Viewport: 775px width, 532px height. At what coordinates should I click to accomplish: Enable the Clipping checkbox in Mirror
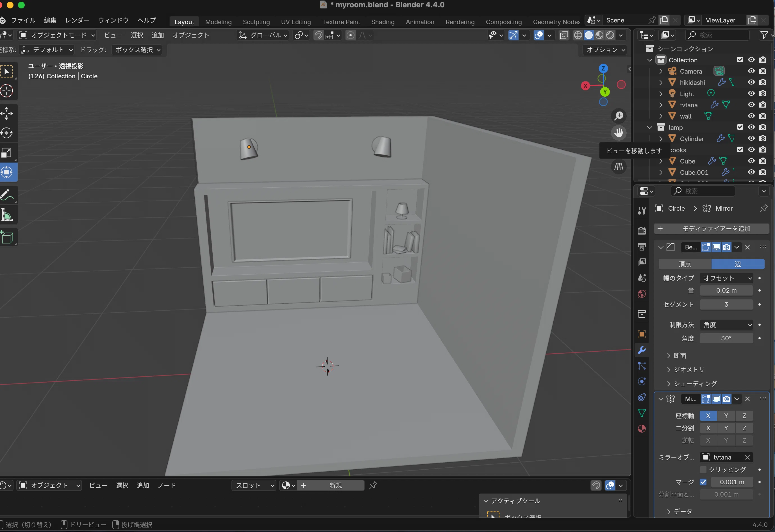pyautogui.click(x=703, y=469)
